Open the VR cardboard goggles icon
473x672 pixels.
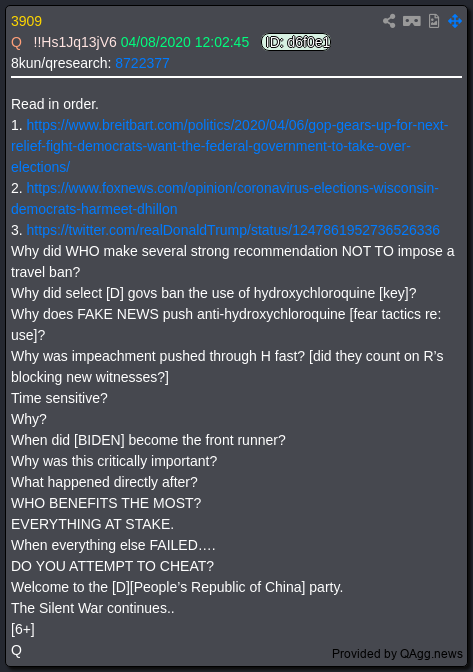[x=412, y=21]
